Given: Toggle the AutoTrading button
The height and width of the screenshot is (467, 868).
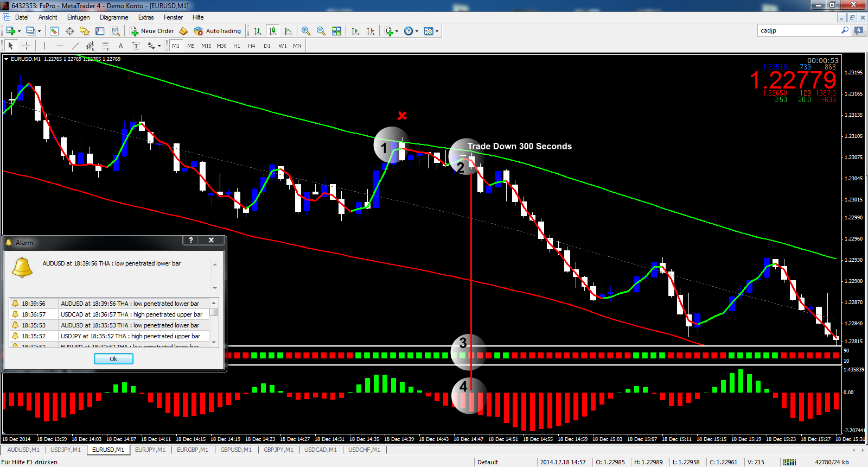Looking at the screenshot, I should [x=218, y=31].
